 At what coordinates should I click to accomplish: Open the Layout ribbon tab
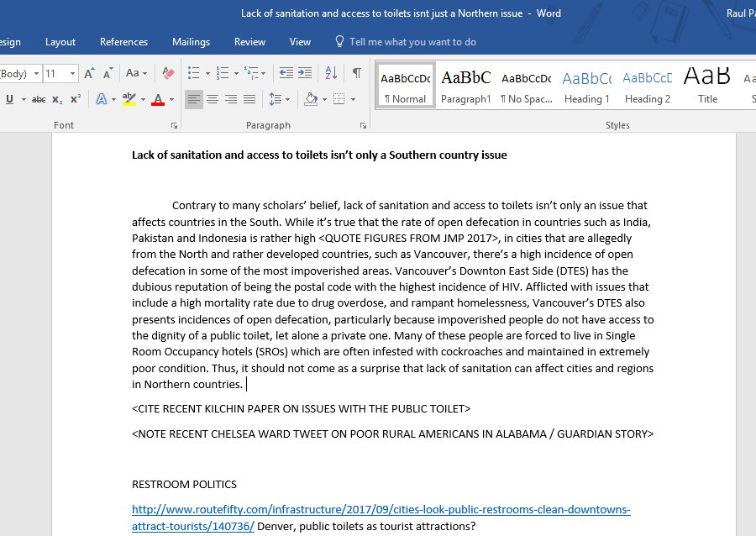60,42
